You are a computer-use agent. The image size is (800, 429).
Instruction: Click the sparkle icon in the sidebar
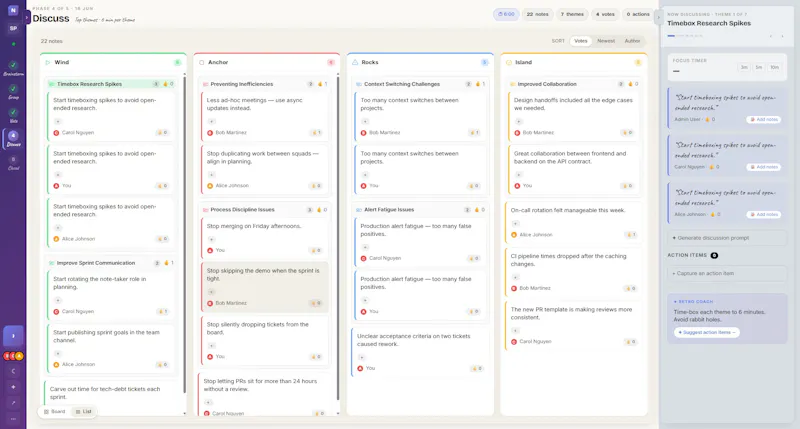click(x=13, y=387)
